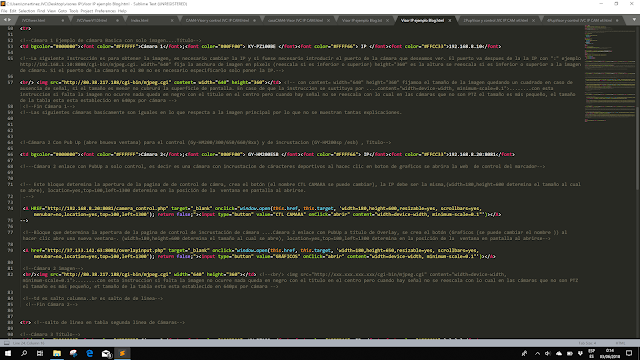Open the volume control in system tray
Image resolution: width=640 pixels, height=360 pixels.
548,353
